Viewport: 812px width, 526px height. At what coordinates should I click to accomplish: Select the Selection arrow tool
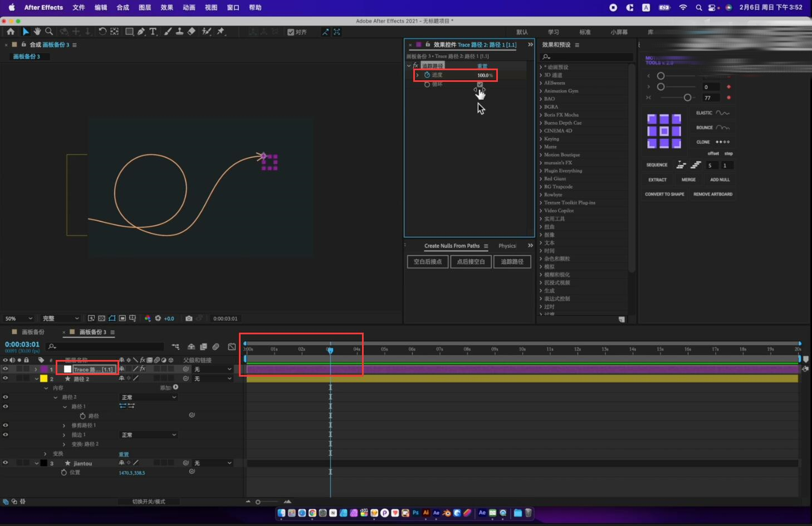26,32
